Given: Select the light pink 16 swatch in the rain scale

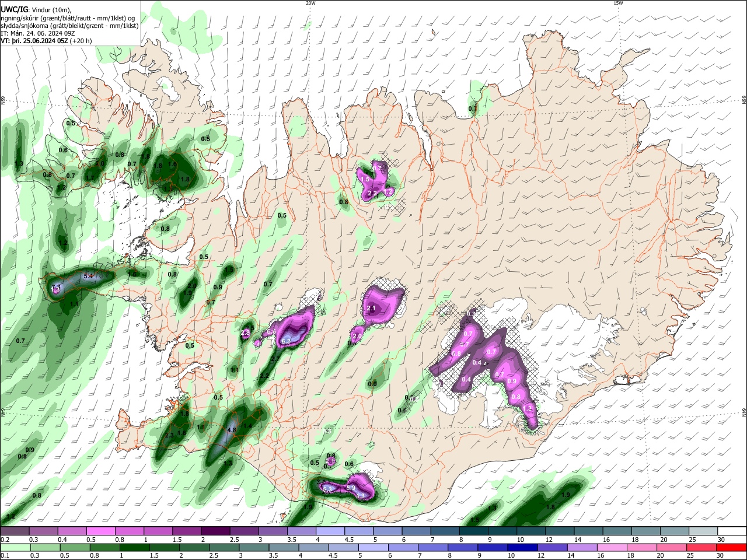Looking at the screenshot, I should [x=612, y=547].
